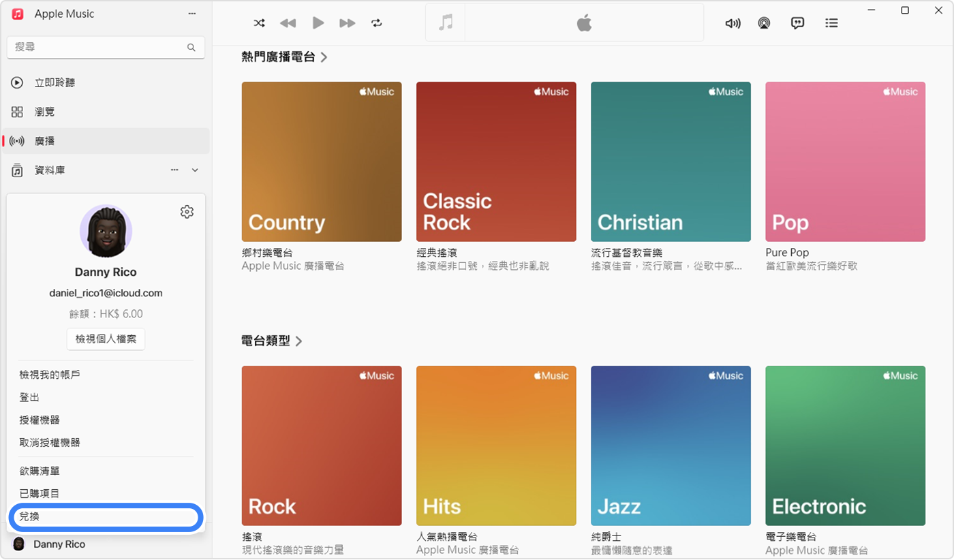The width and height of the screenshot is (954, 560).
Task: Click the 檢視個人檔案 button
Action: click(x=106, y=339)
